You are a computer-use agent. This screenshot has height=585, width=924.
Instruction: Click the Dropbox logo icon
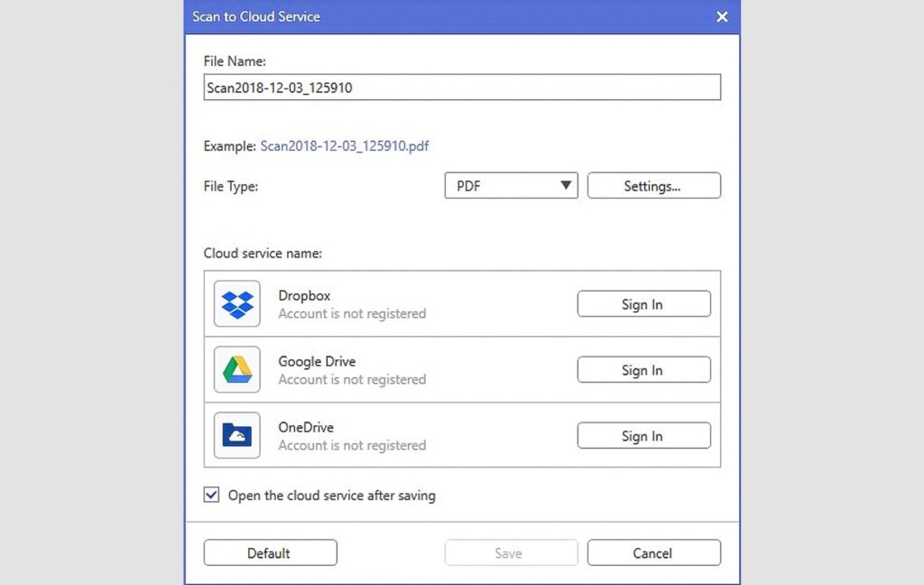237,303
